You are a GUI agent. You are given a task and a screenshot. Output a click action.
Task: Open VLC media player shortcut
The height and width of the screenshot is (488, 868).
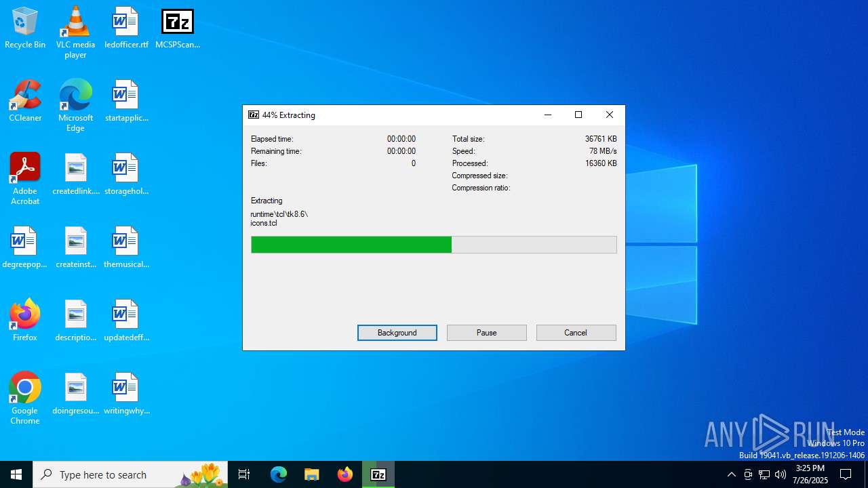(75, 32)
